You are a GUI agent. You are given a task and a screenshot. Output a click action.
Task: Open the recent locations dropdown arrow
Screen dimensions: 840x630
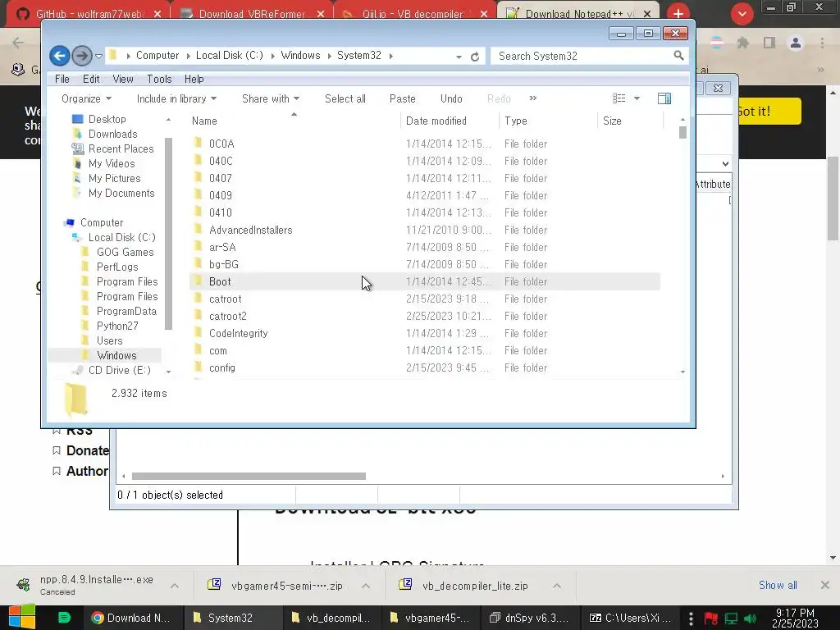(x=98, y=57)
